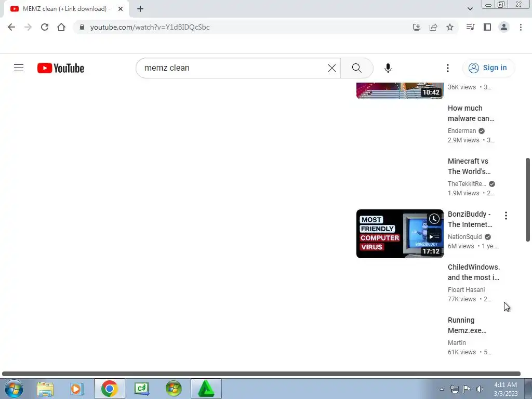The height and width of the screenshot is (399, 532).
Task: Open options menu for BonziBuddy video
Action: [506, 216]
